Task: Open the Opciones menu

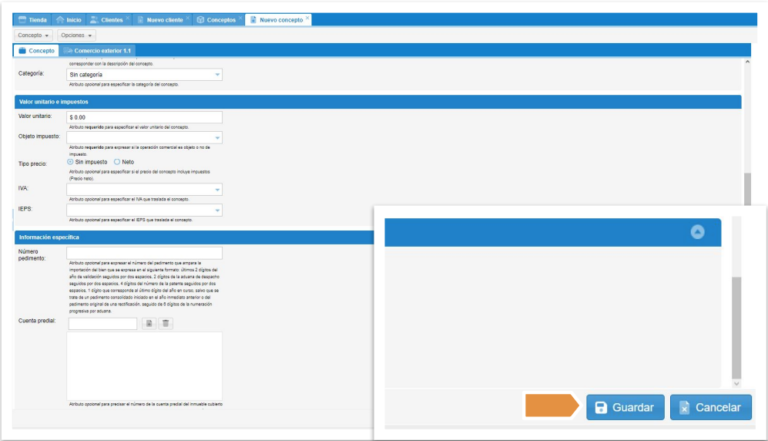Action: click(x=78, y=35)
